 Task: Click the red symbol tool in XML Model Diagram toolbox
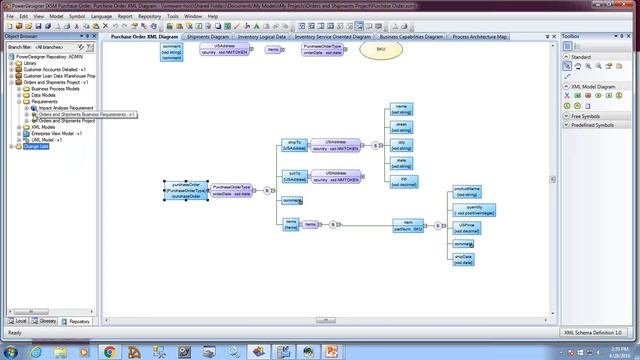(x=588, y=96)
